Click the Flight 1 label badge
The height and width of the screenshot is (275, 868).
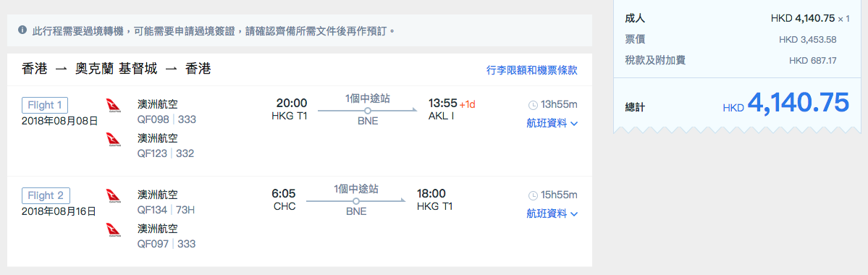[x=46, y=105]
